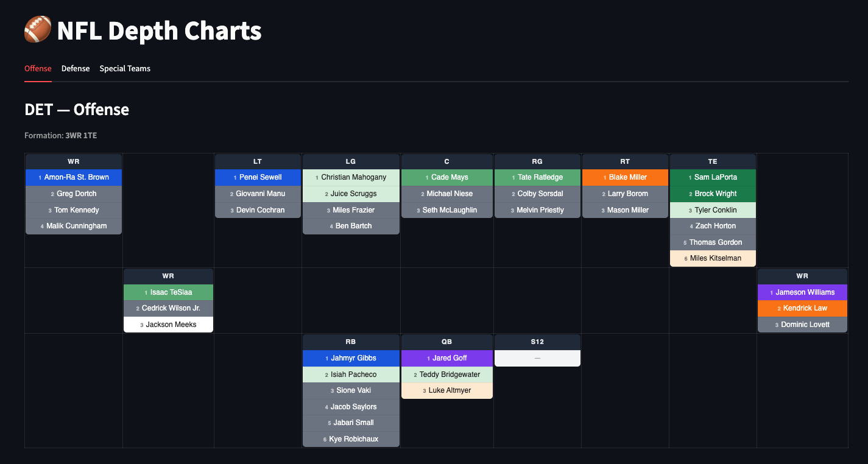This screenshot has width=868, height=464.
Task: Select Malik Cunningham's row
Action: pyautogui.click(x=74, y=226)
